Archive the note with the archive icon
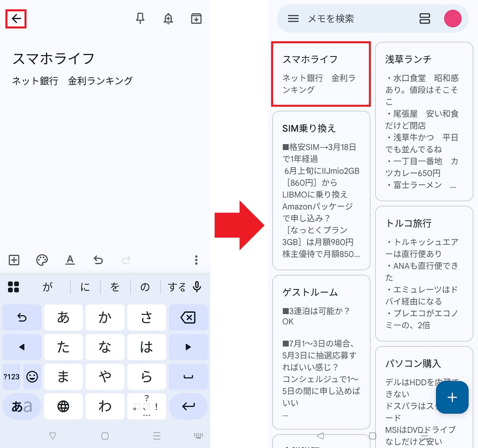478x448 pixels. point(196,18)
